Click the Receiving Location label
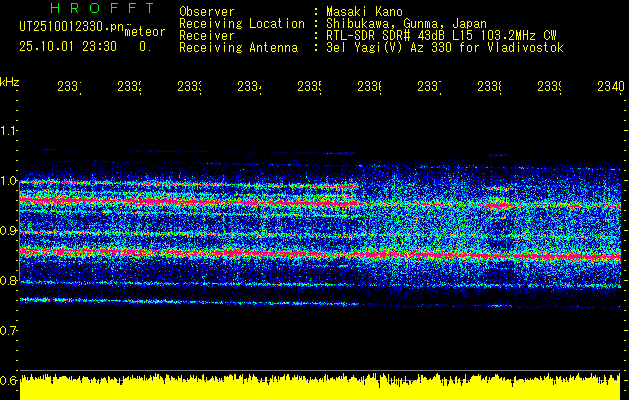Screen dimensions: 629x400 coord(242,24)
